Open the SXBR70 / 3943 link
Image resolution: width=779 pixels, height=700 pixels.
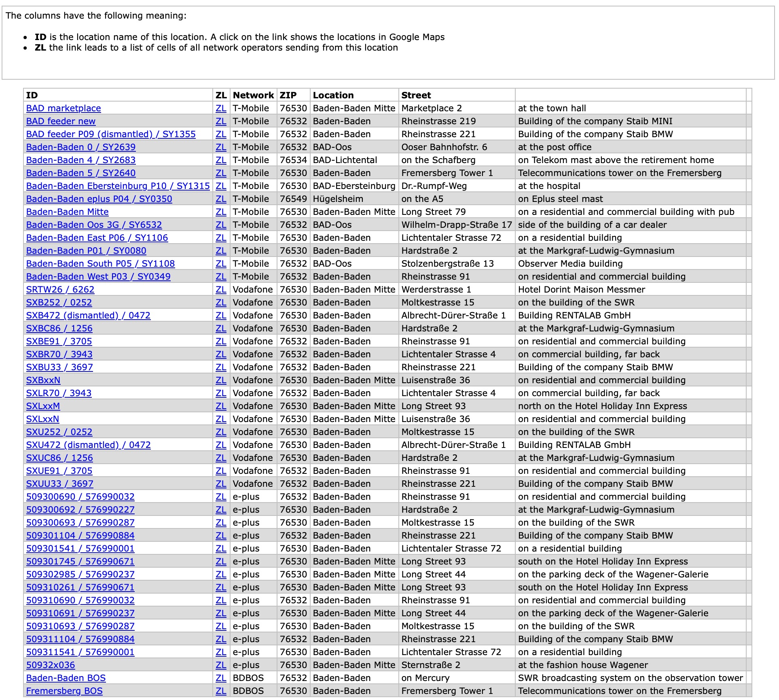[59, 354]
